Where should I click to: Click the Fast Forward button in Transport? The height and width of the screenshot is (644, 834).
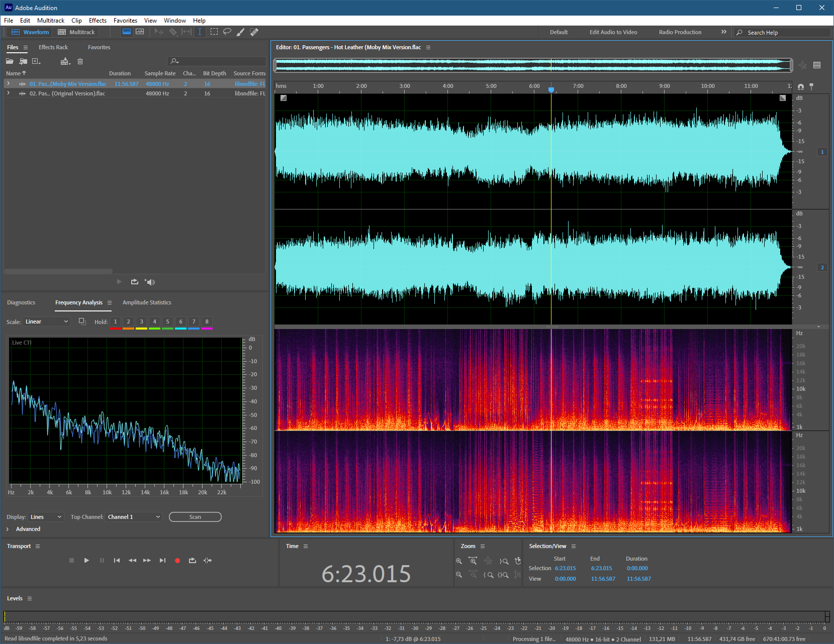click(147, 561)
